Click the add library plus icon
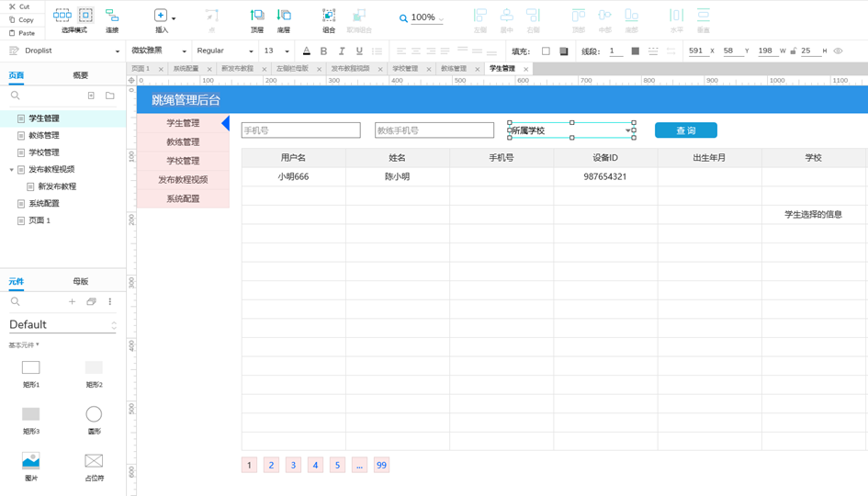 72,301
